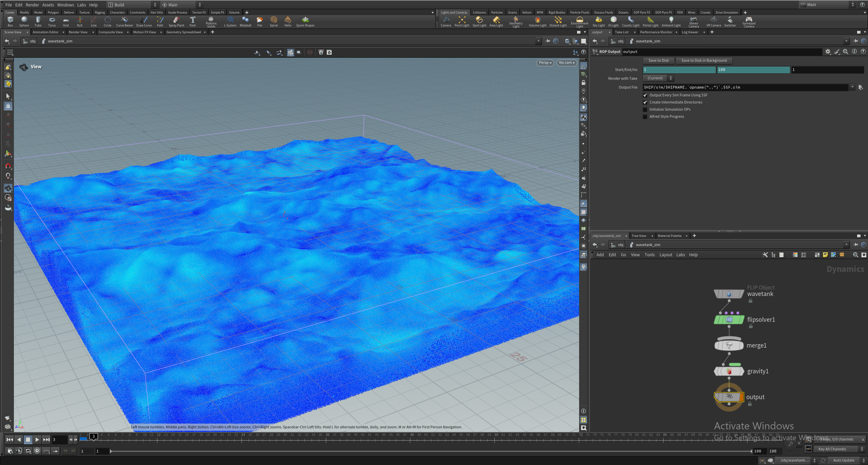Click the Save to Disk in Background button

coord(704,60)
